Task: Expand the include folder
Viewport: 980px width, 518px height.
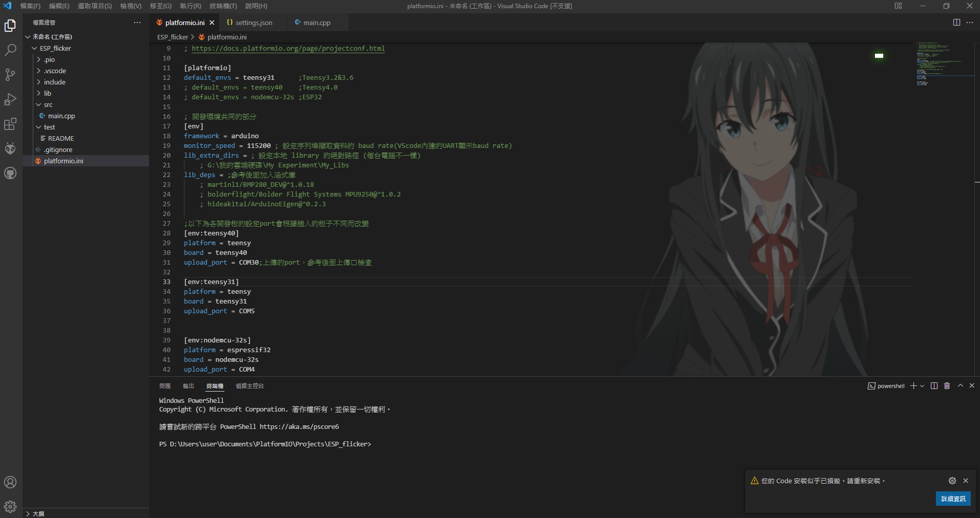Action: click(86, 82)
